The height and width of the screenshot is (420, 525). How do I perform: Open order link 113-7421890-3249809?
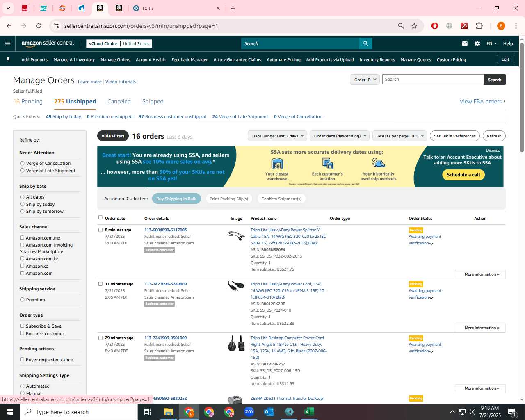(x=165, y=284)
